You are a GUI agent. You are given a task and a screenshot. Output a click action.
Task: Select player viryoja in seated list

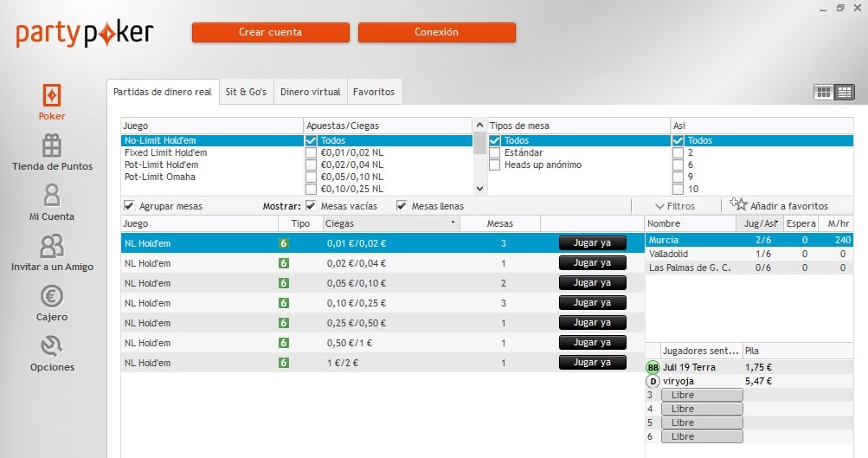[x=749, y=381]
